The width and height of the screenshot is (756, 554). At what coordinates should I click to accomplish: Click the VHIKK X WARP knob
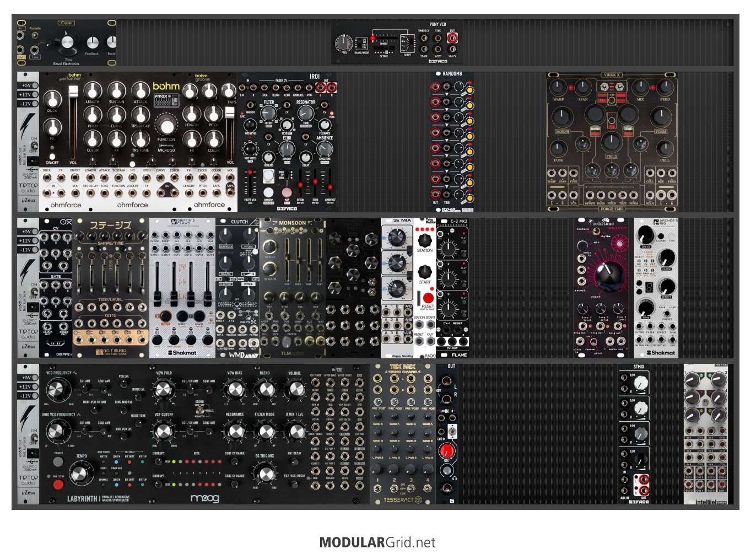pos(558,88)
